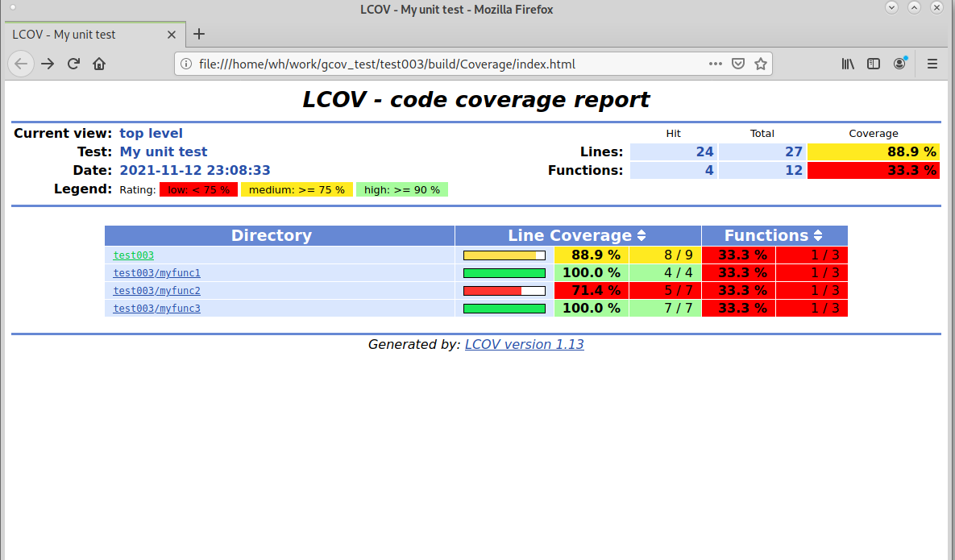Click the date '2021-11-12 23:08:33'
Viewport: 955px width, 560px height.
click(195, 171)
